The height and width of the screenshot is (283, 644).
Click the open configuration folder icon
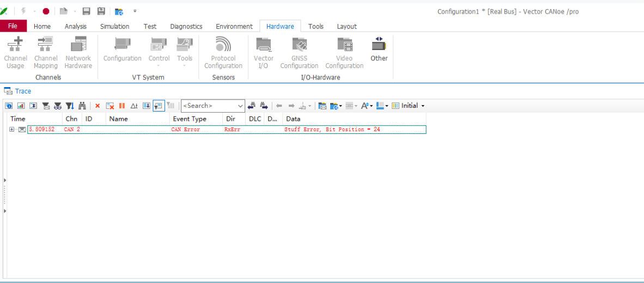pyautogui.click(x=63, y=11)
